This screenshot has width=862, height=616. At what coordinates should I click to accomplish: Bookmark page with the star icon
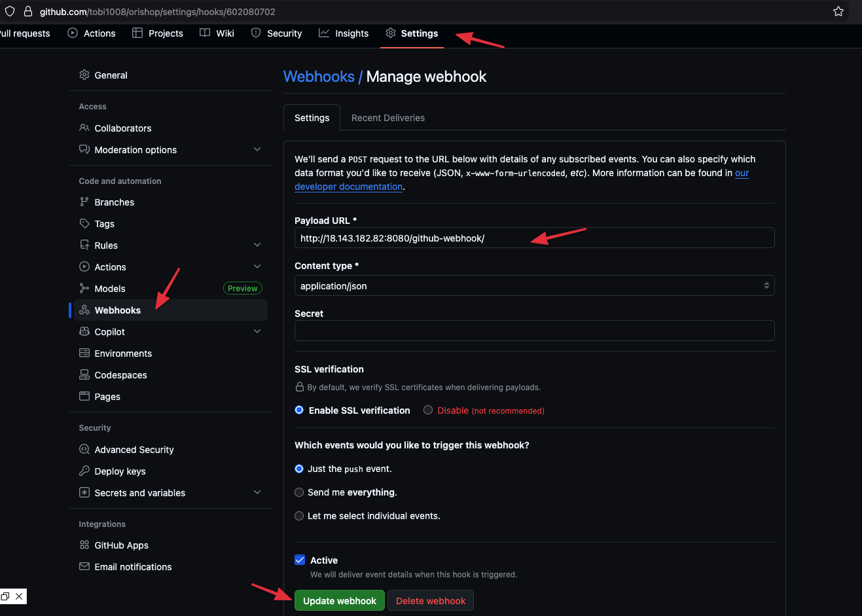pos(838,12)
